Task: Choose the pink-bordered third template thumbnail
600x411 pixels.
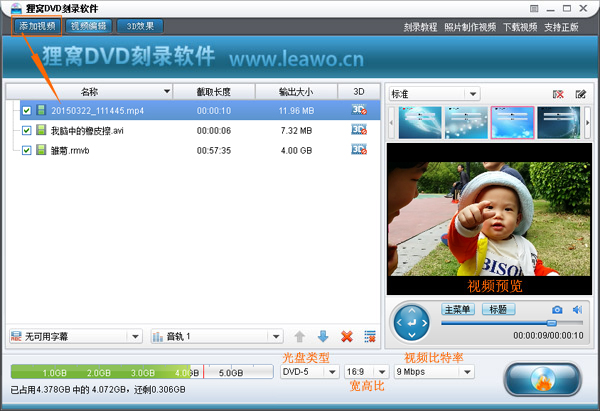Action: 512,122
